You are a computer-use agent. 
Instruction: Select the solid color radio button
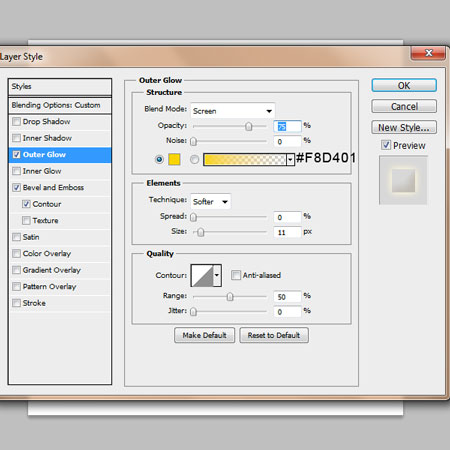tap(159, 160)
